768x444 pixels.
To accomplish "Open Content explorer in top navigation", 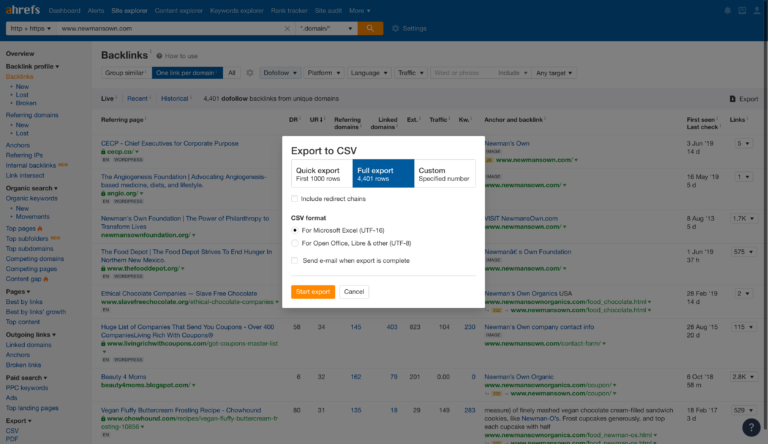I will [x=178, y=10].
